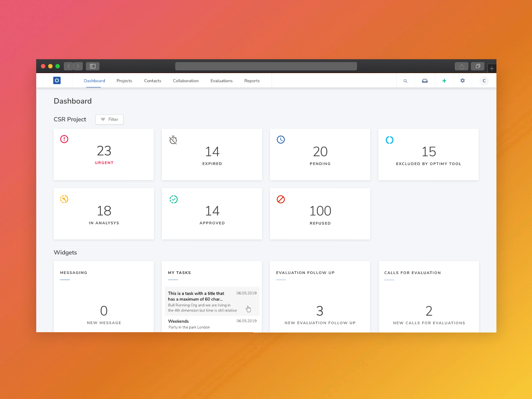Click the red refused prohibition icon
The width and height of the screenshot is (532, 399).
(x=281, y=199)
